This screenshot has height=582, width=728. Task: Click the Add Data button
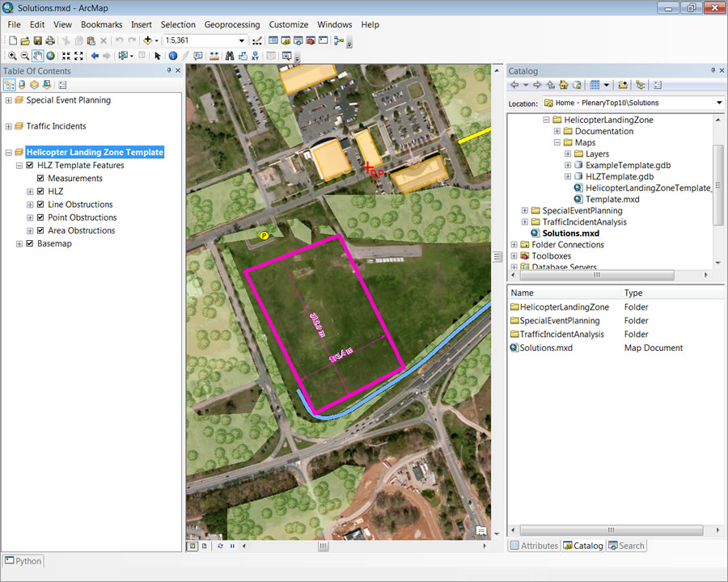pos(149,40)
